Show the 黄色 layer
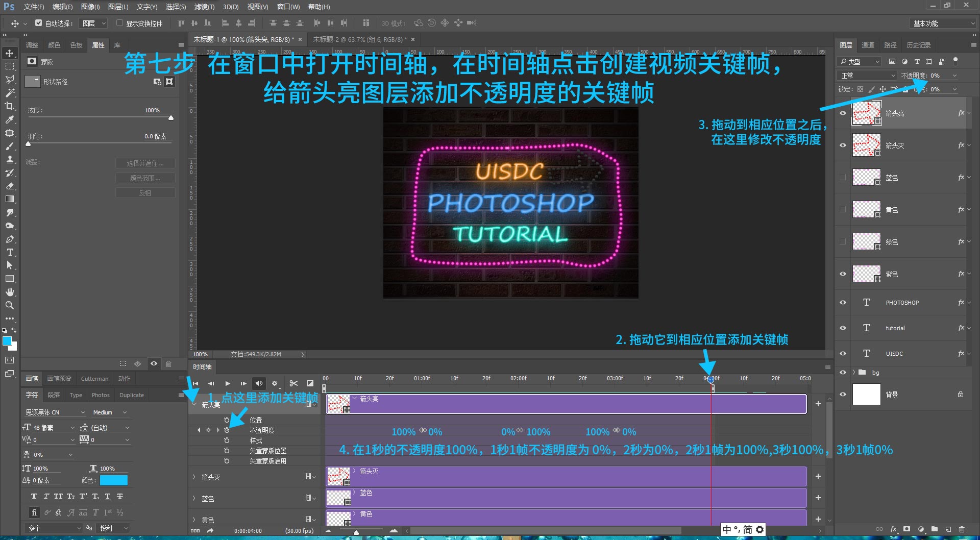The height and width of the screenshot is (540, 980). click(843, 210)
